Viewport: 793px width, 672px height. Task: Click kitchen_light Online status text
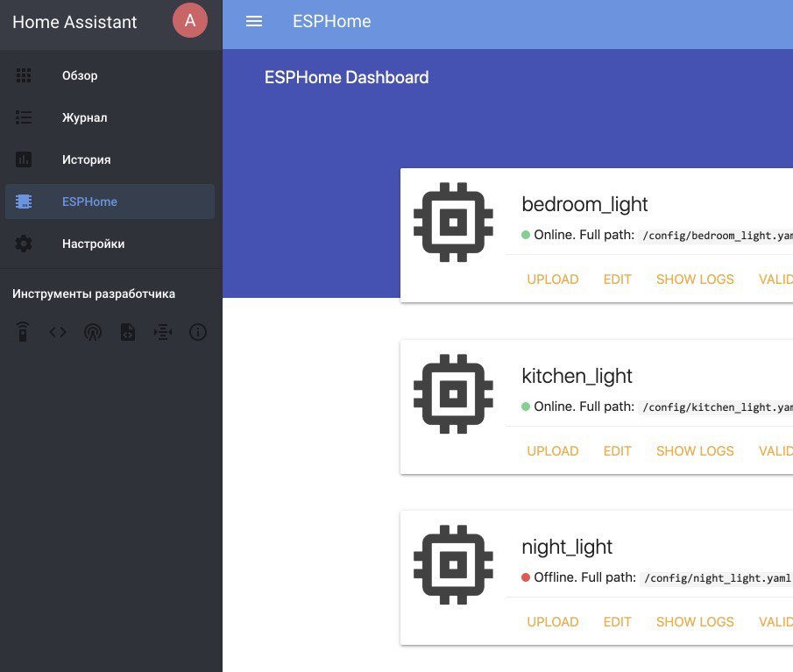555,407
